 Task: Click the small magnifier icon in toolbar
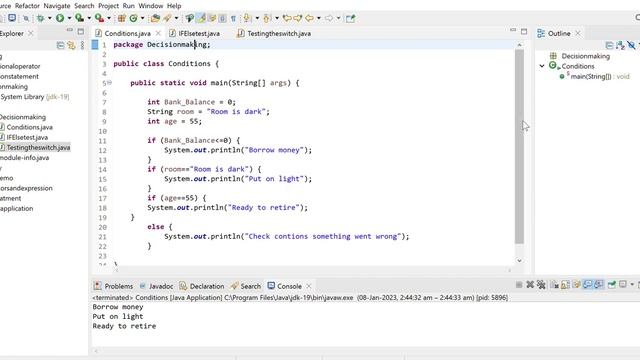(x=26, y=18)
